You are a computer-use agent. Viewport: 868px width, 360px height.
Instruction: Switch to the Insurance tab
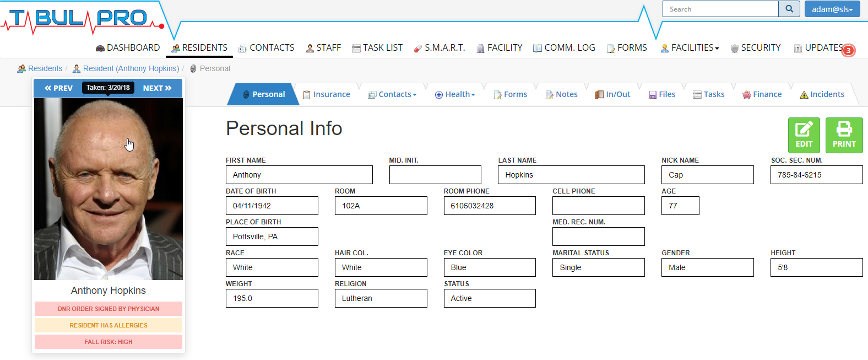coord(327,94)
